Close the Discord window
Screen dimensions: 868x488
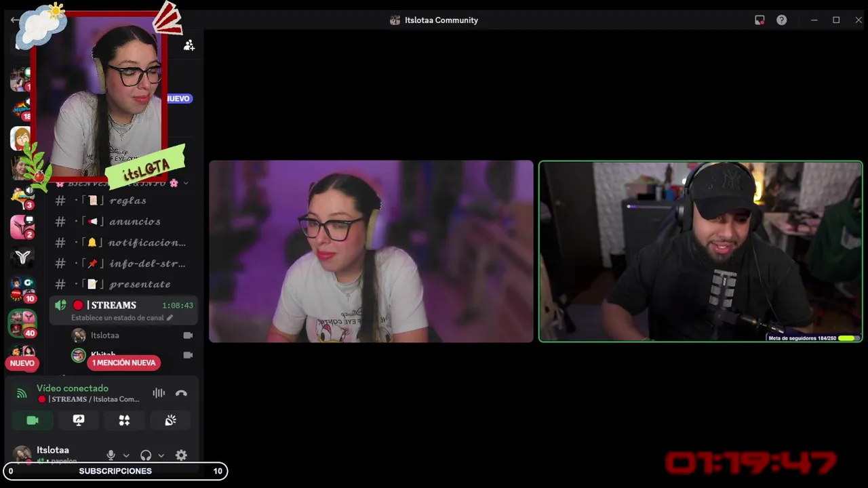(x=859, y=20)
